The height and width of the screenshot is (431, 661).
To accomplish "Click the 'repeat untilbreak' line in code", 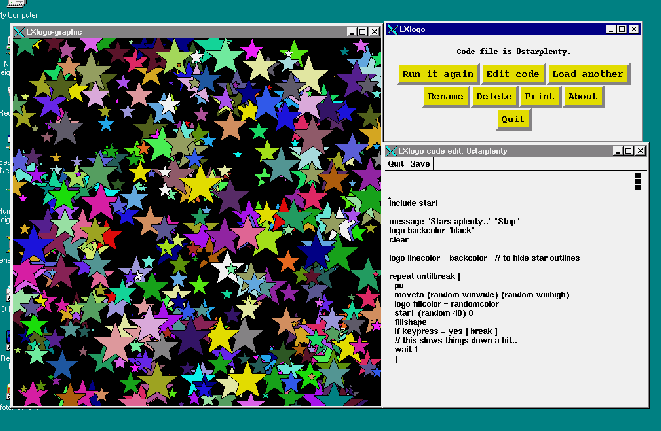I will click(x=424, y=274).
